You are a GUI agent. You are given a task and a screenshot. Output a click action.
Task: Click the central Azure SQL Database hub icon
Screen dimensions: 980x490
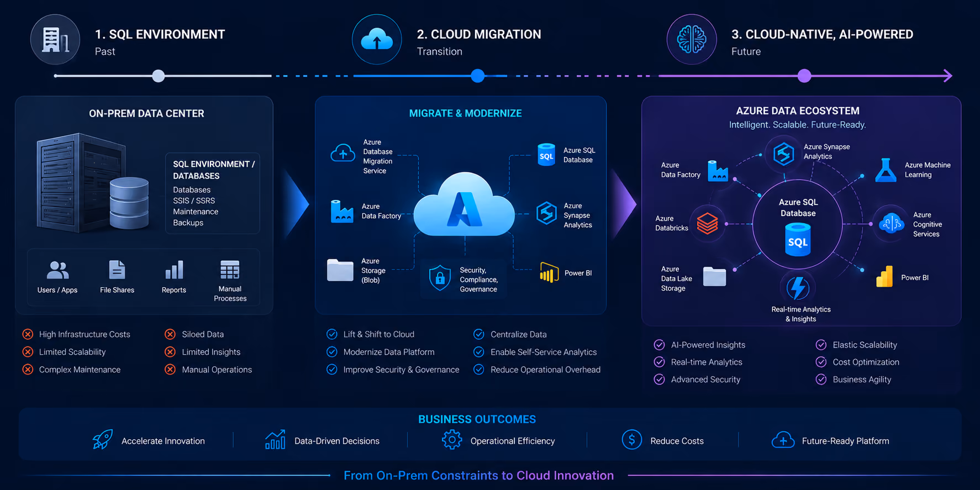pyautogui.click(x=798, y=239)
